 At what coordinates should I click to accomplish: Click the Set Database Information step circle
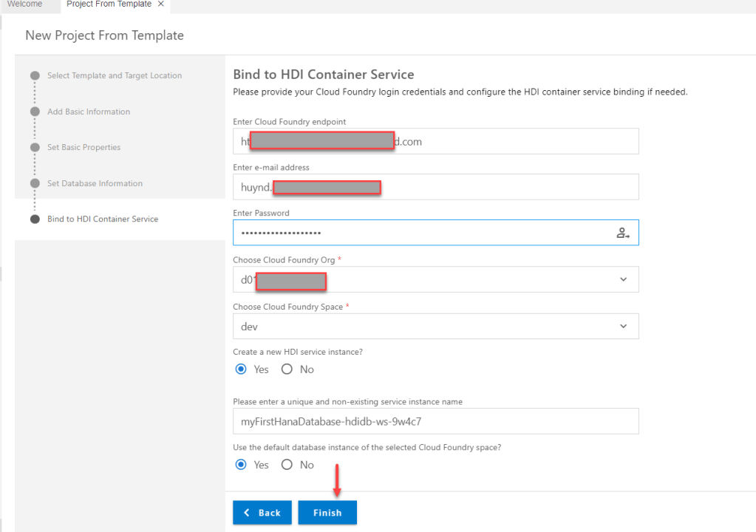(x=35, y=183)
